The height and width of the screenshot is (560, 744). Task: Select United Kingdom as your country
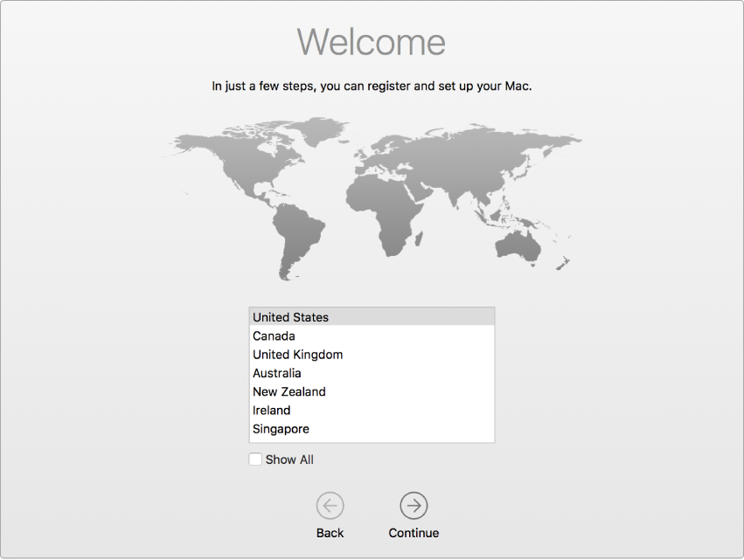(x=297, y=354)
